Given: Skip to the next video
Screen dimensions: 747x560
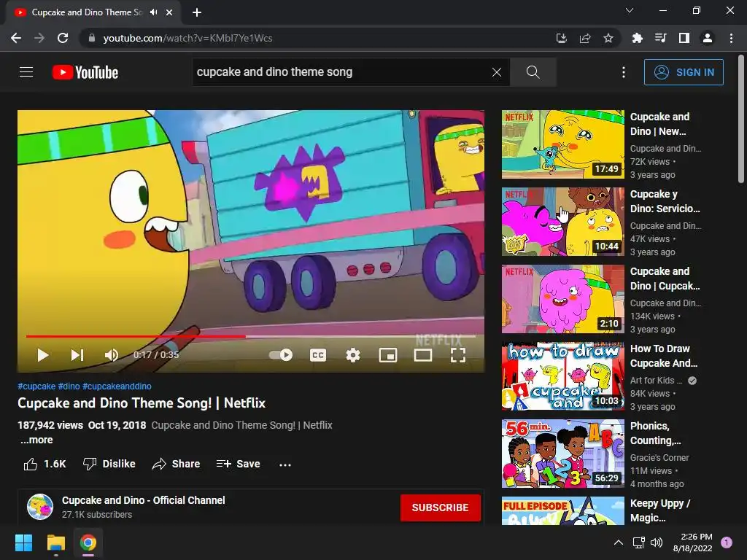Looking at the screenshot, I should click(77, 355).
